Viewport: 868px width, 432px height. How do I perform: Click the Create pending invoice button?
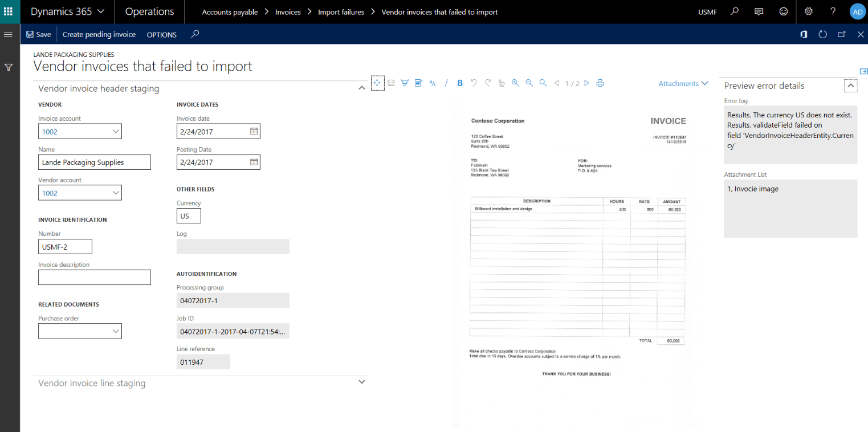click(99, 34)
